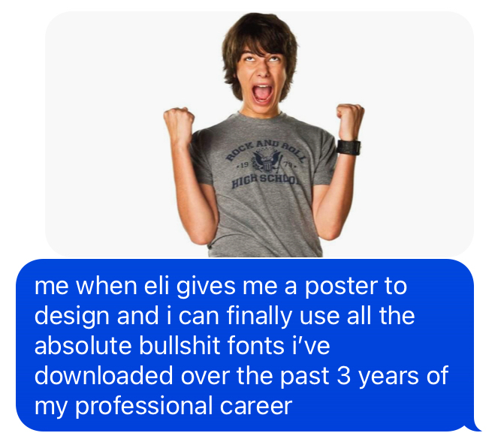Click the word 'absolute' in the message

coord(83,346)
